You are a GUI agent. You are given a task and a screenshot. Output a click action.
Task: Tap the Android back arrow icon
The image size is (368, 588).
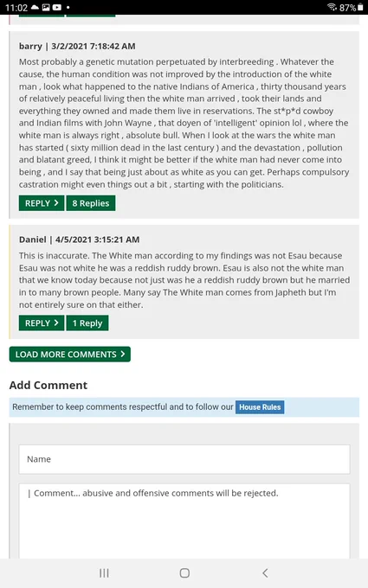[265, 573]
